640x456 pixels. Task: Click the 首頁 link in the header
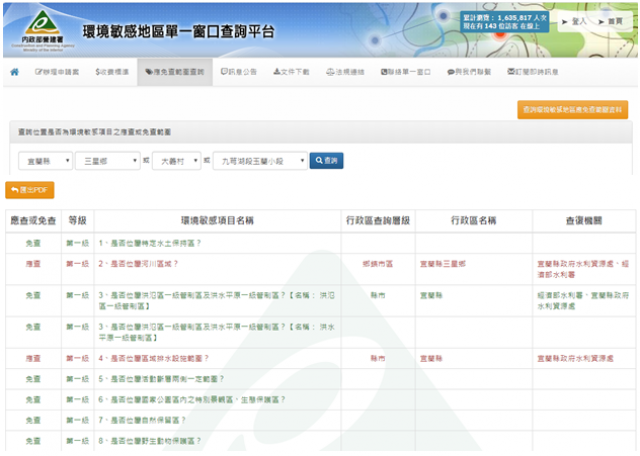[611, 21]
